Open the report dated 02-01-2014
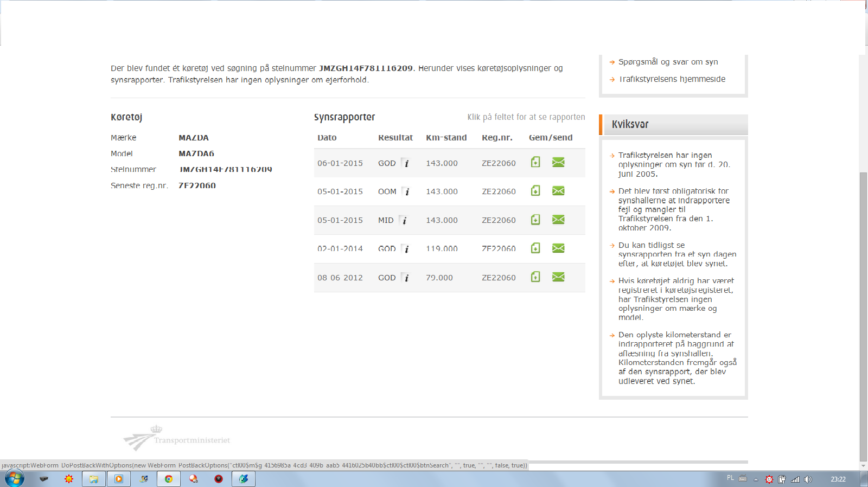868x487 pixels. (x=340, y=249)
